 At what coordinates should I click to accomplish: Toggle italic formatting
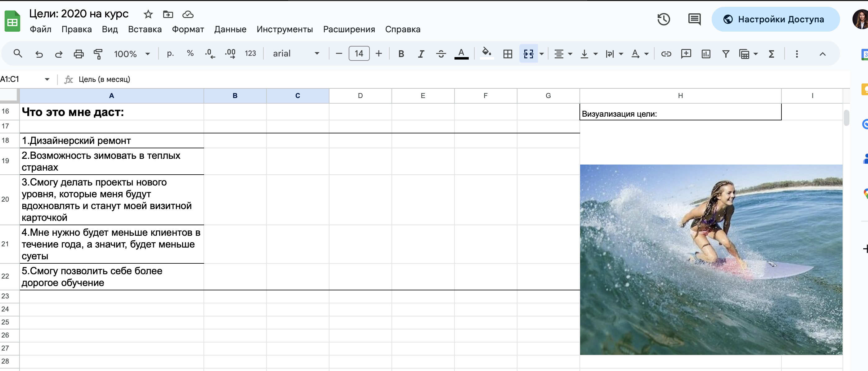tap(421, 54)
